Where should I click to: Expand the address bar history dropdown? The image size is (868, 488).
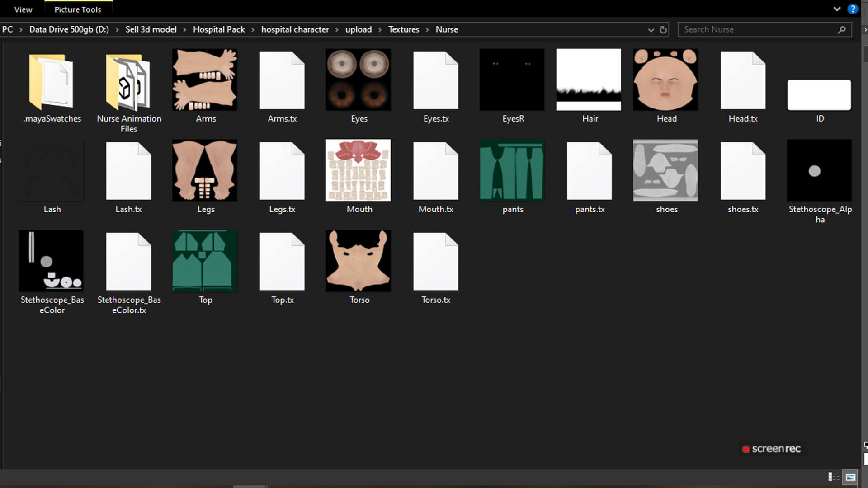pos(651,30)
